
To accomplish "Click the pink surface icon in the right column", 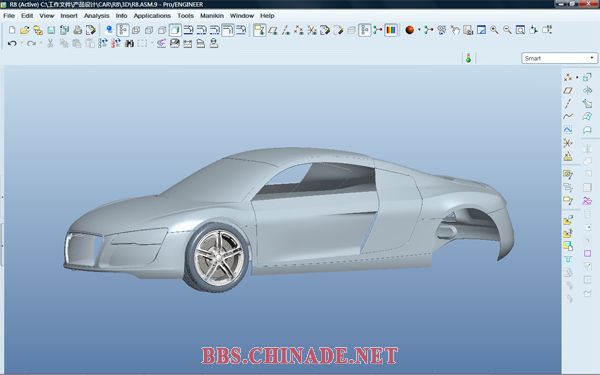I will tap(587, 201).
